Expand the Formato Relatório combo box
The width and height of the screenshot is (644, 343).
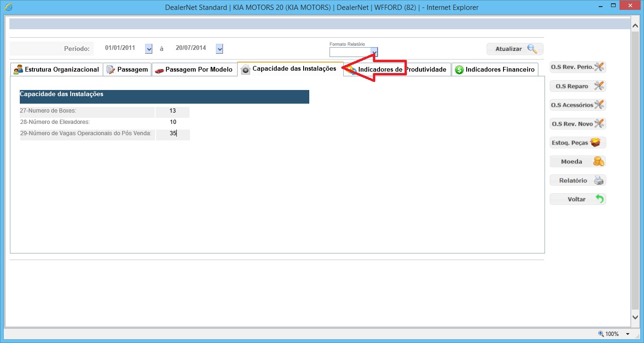click(x=374, y=52)
